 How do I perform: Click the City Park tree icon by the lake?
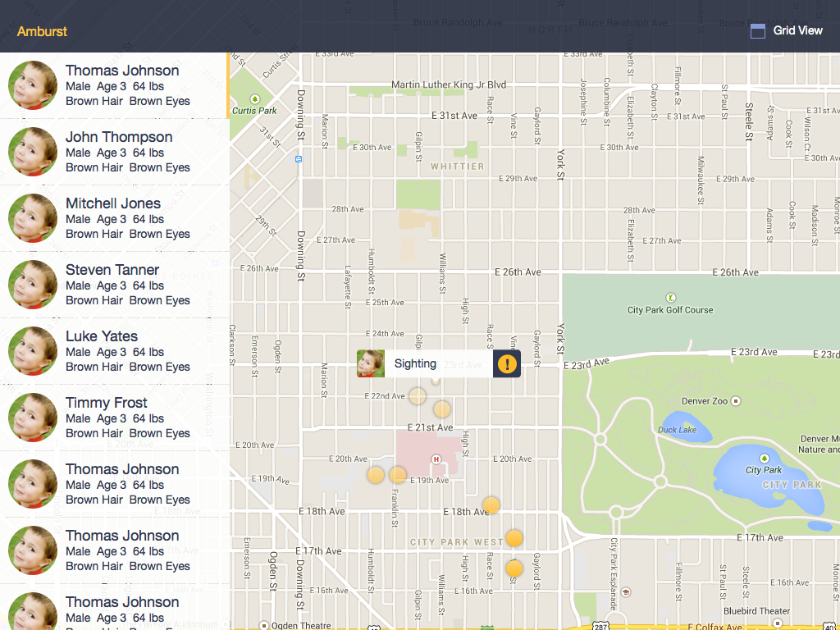coord(764,459)
